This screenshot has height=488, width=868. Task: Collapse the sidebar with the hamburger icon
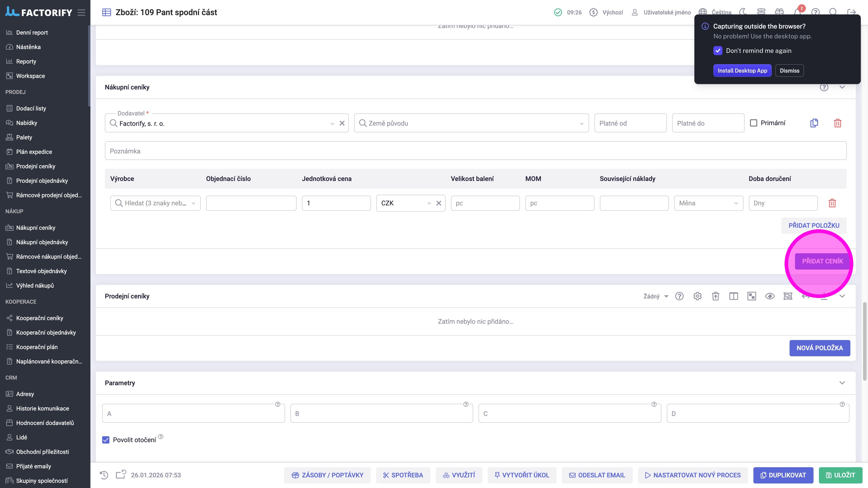point(81,12)
